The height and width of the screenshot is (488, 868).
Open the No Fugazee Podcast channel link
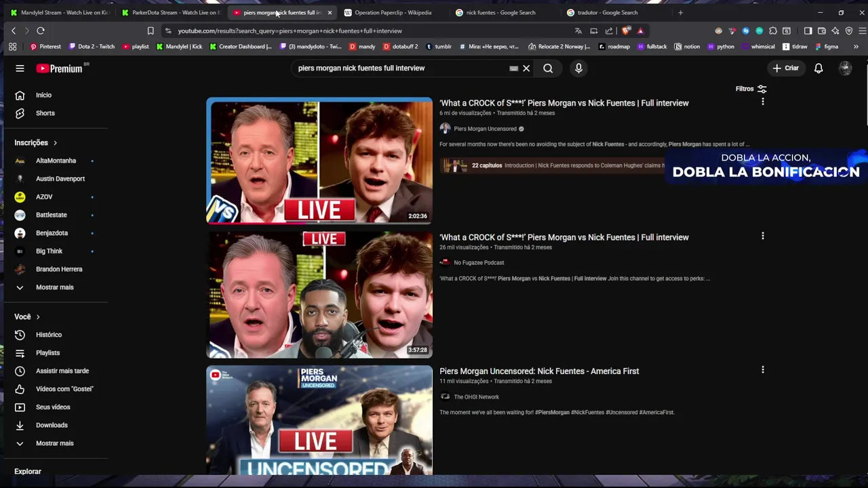(479, 263)
